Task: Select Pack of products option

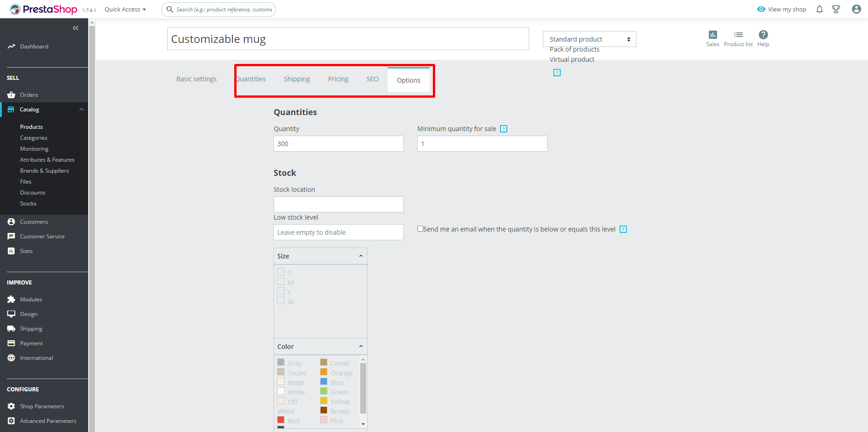Action: coord(574,49)
